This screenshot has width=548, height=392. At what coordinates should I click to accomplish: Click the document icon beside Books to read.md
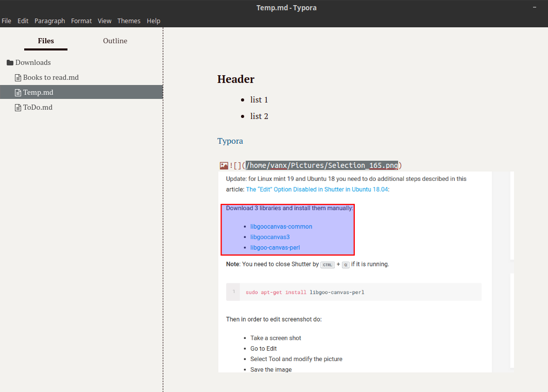(x=18, y=77)
